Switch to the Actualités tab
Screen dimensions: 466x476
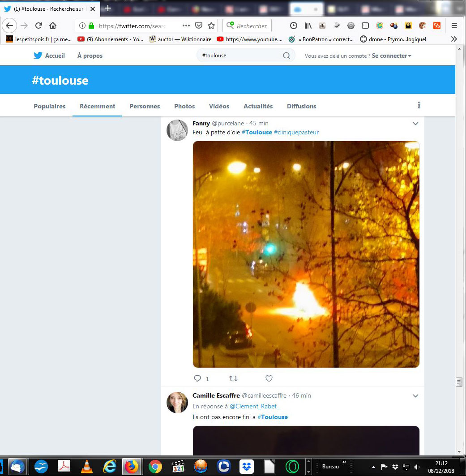pyautogui.click(x=258, y=106)
